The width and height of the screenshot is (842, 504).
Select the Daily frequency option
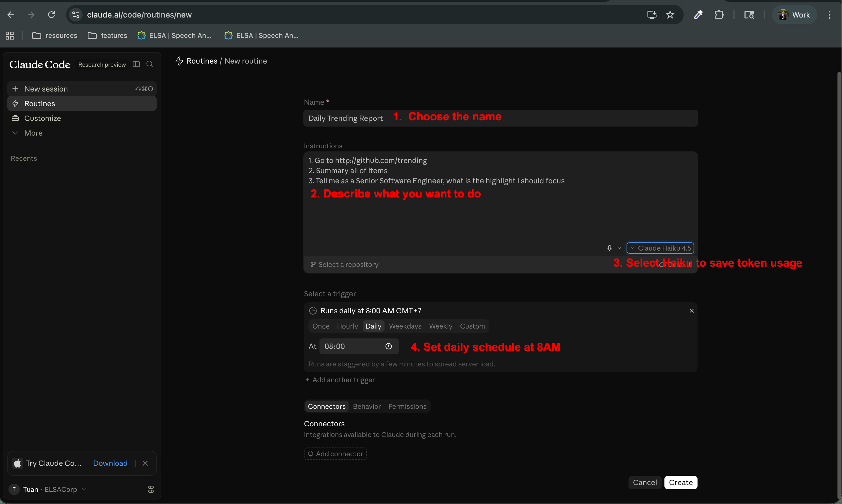click(373, 326)
